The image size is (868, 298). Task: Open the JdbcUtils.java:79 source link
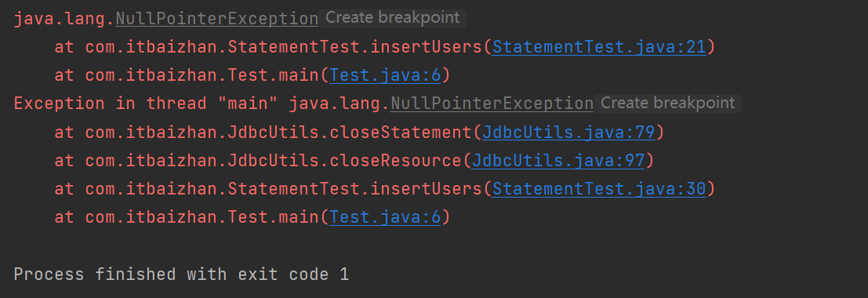tap(568, 133)
